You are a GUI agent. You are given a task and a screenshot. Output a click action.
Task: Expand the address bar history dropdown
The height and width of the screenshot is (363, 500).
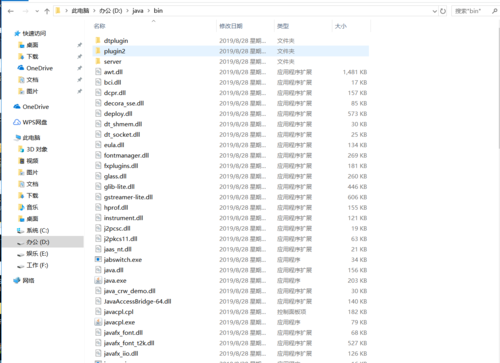click(x=435, y=11)
